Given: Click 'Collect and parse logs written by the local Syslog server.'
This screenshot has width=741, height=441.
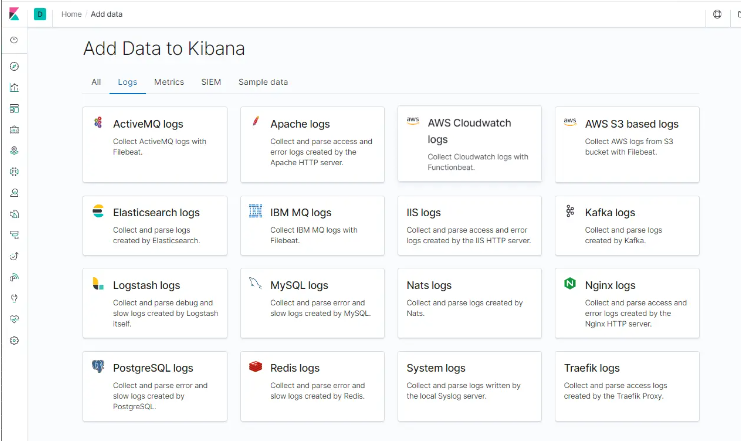Looking at the screenshot, I should (464, 391).
